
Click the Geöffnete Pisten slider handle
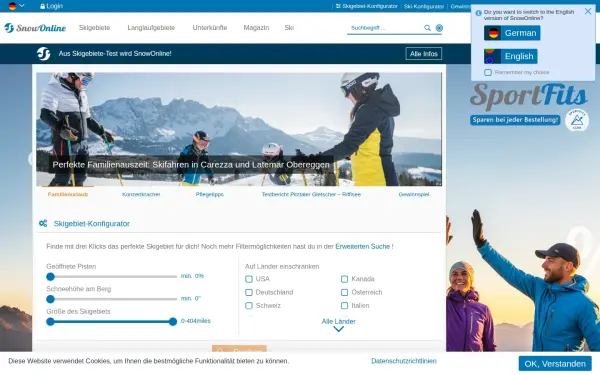click(x=50, y=276)
